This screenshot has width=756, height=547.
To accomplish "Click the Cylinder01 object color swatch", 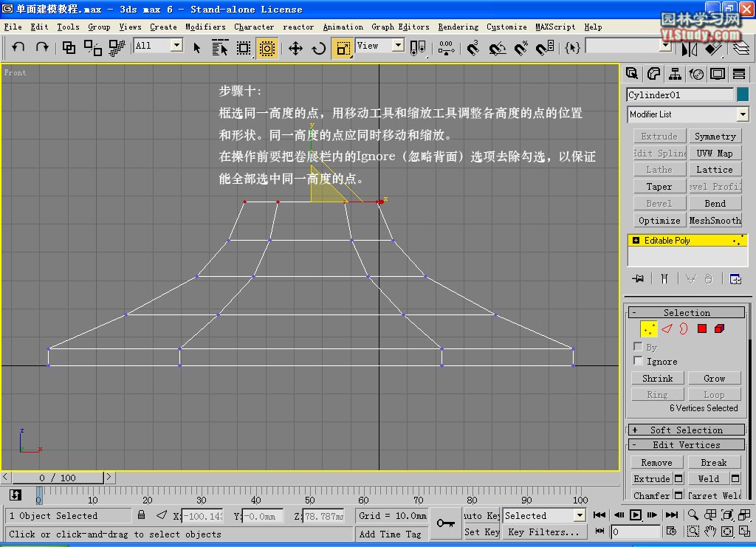I will click(743, 94).
